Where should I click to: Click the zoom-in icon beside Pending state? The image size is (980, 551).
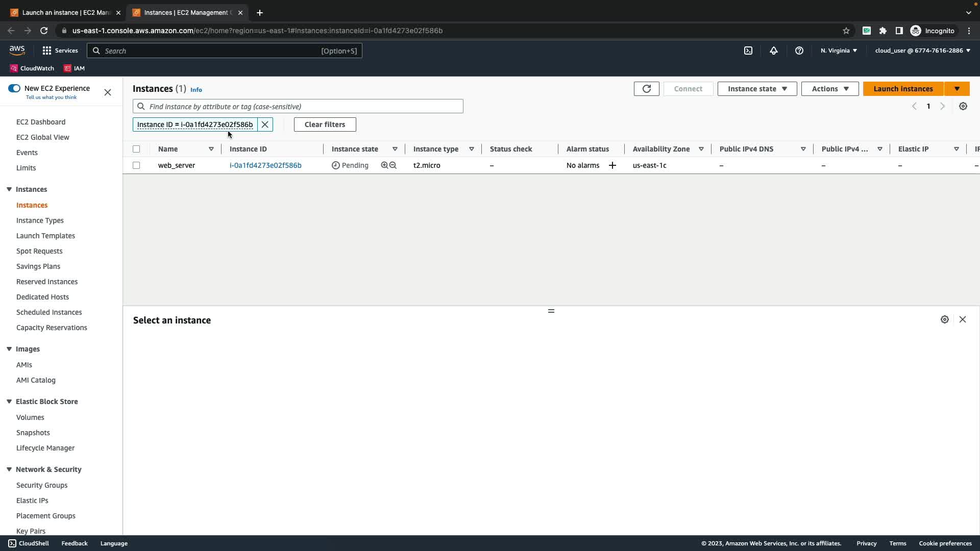[x=384, y=165]
